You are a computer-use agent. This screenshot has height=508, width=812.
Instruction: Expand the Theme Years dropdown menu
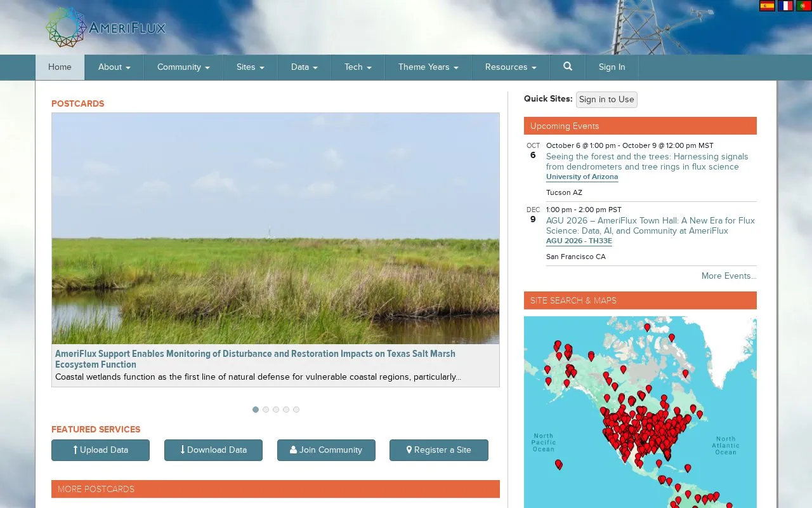point(428,67)
